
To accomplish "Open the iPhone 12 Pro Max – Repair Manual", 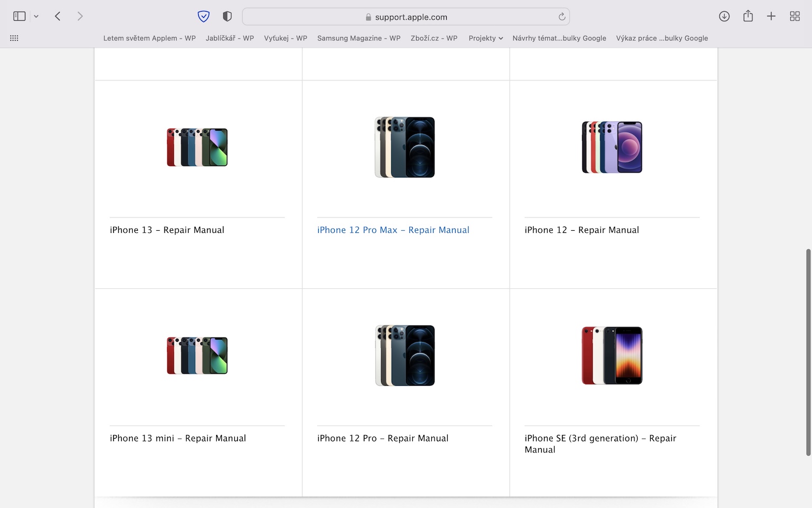I will coord(393,230).
